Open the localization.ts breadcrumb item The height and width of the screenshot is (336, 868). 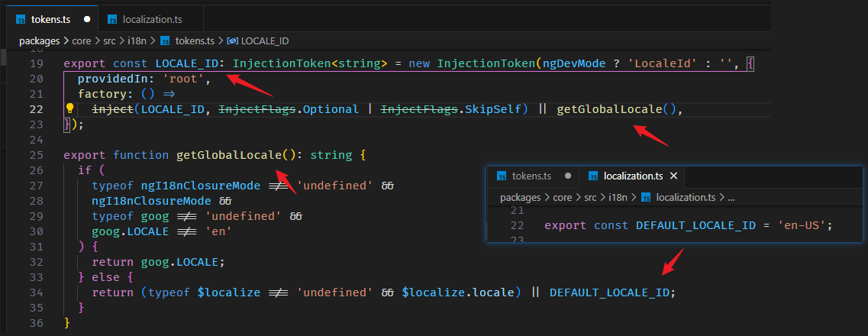click(x=686, y=197)
